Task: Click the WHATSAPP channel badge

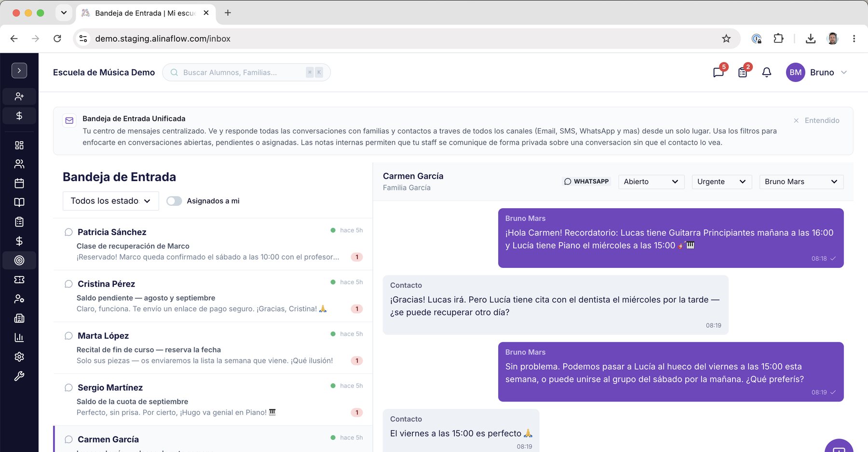Action: [586, 182]
